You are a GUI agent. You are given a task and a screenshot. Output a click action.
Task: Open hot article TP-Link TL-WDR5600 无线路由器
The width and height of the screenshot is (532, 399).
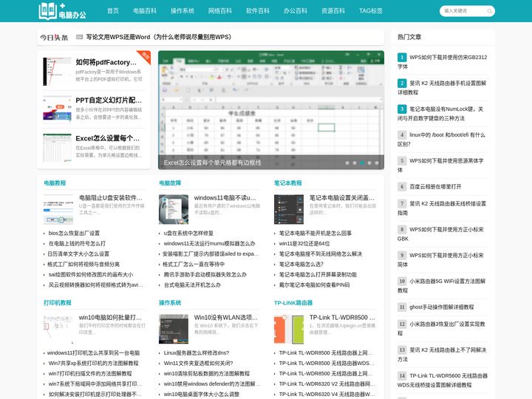tap(443, 381)
